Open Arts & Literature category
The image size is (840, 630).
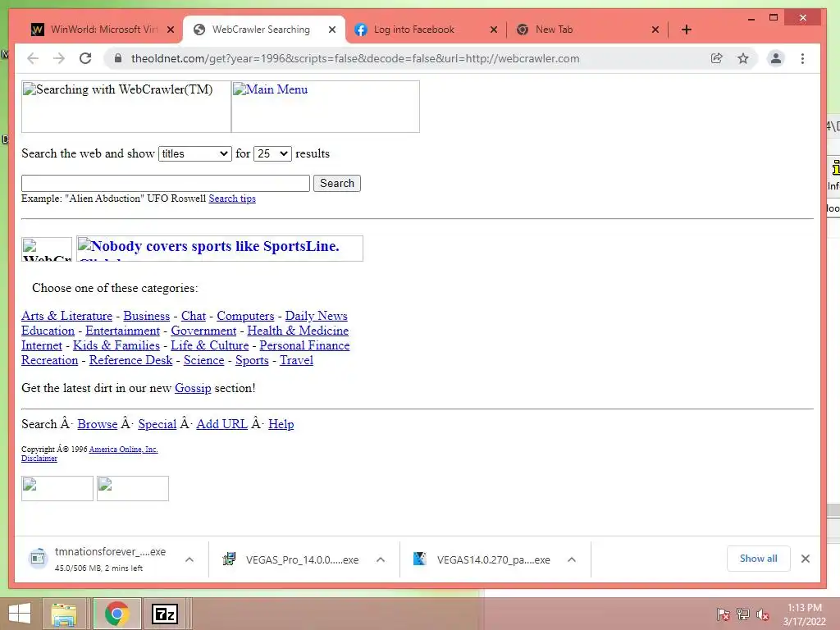pyautogui.click(x=67, y=316)
